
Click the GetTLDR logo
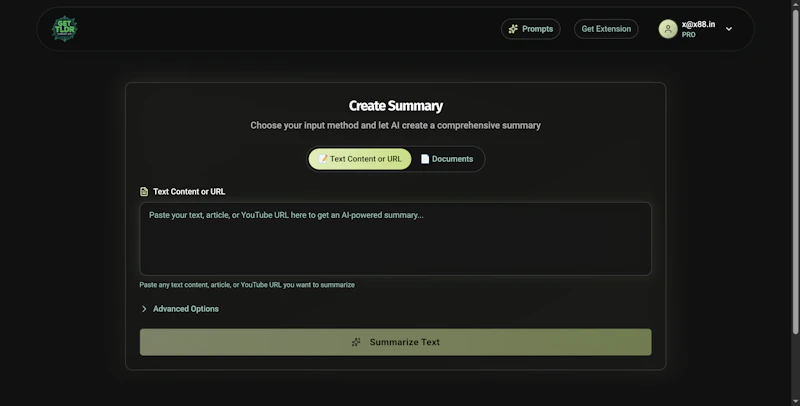64,29
